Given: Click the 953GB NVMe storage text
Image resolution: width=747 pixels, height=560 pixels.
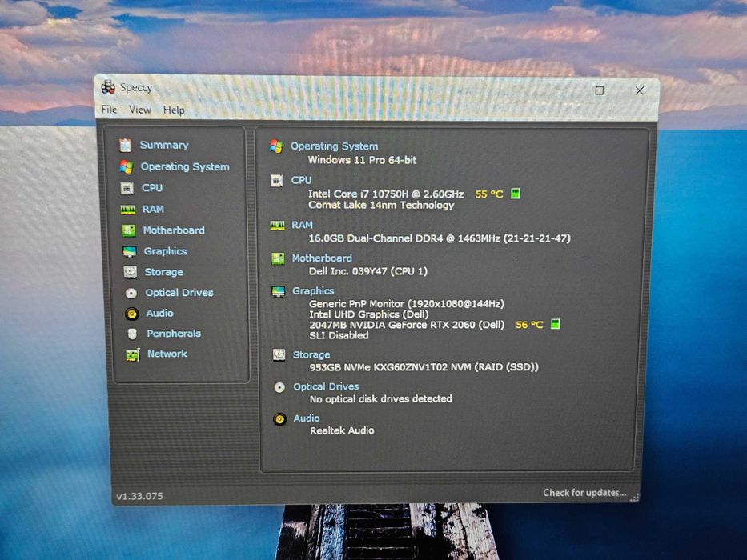Looking at the screenshot, I should pos(424,367).
